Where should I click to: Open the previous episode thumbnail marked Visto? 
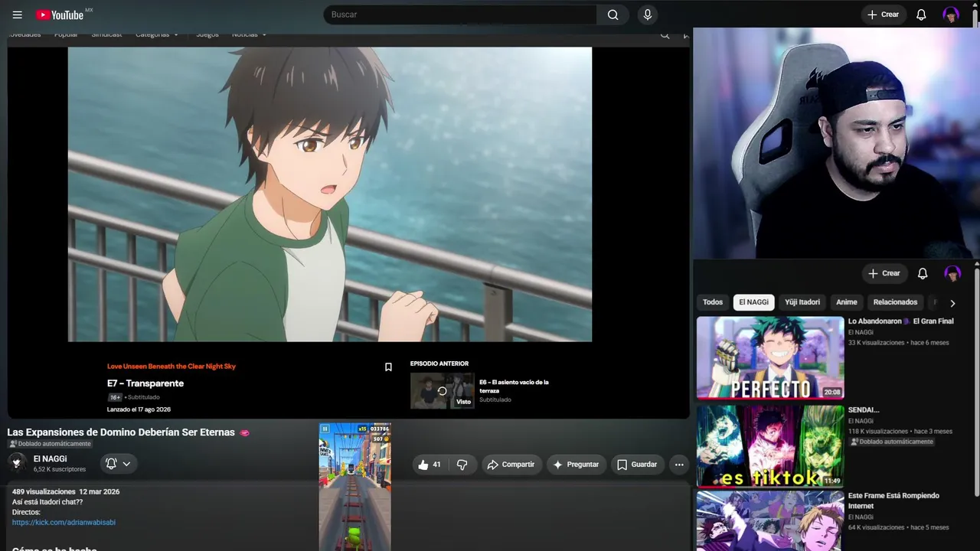[x=443, y=390]
